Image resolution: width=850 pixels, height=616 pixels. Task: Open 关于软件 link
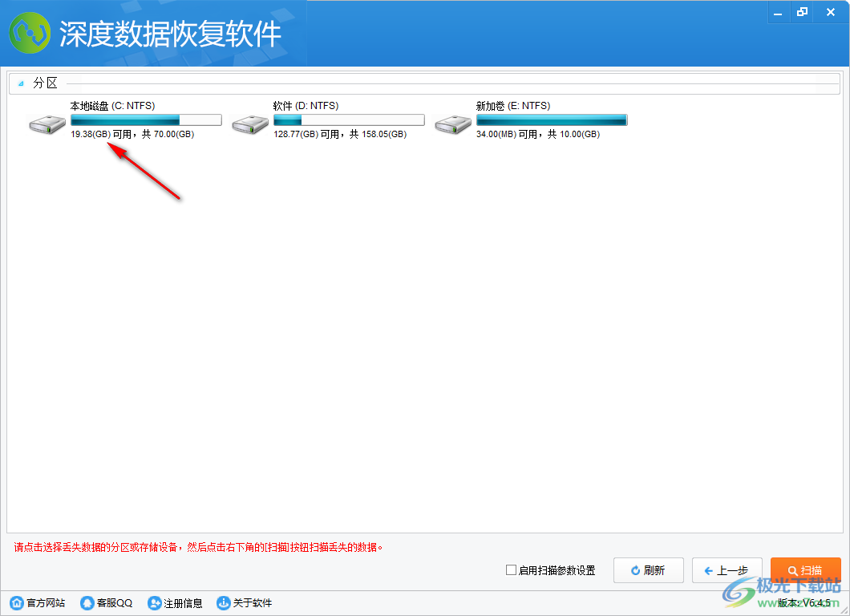tap(253, 602)
